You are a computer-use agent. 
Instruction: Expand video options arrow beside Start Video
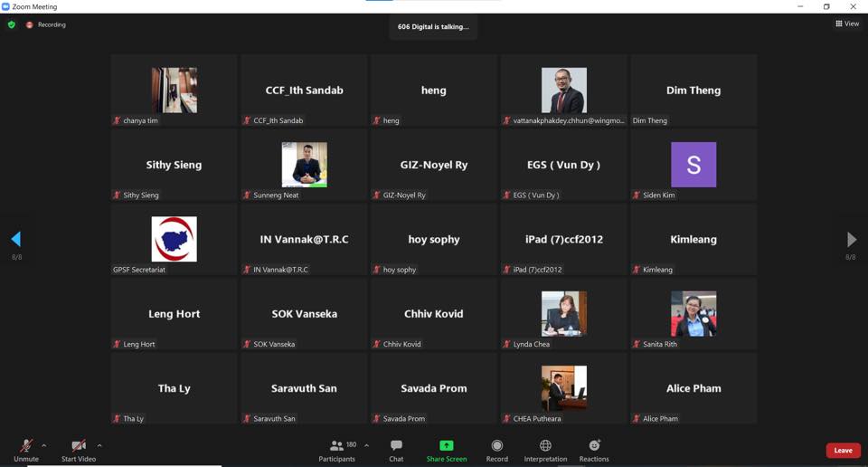(99, 445)
